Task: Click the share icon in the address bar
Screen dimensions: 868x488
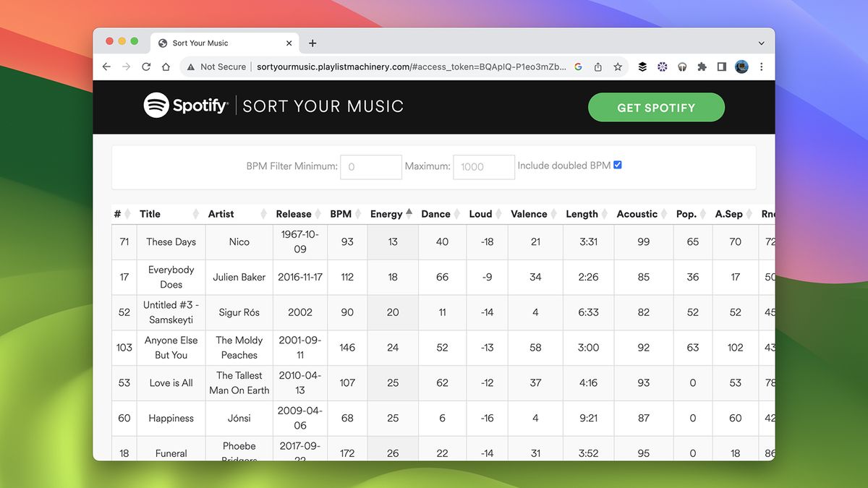Action: pyautogui.click(x=598, y=67)
